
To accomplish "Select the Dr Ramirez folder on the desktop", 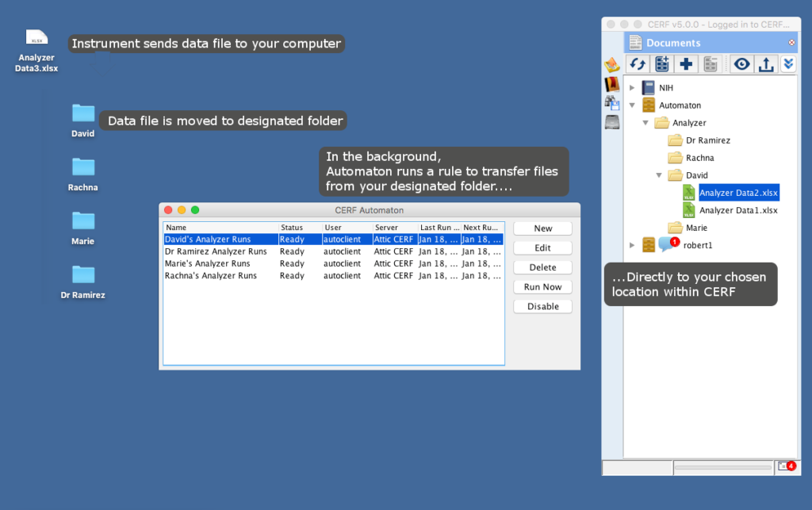I will pyautogui.click(x=82, y=282).
